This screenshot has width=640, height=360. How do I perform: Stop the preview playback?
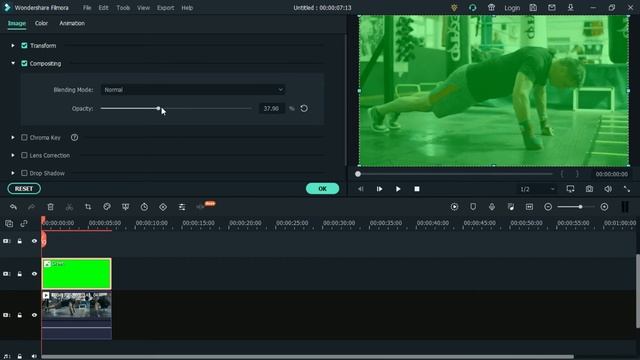pos(417,189)
